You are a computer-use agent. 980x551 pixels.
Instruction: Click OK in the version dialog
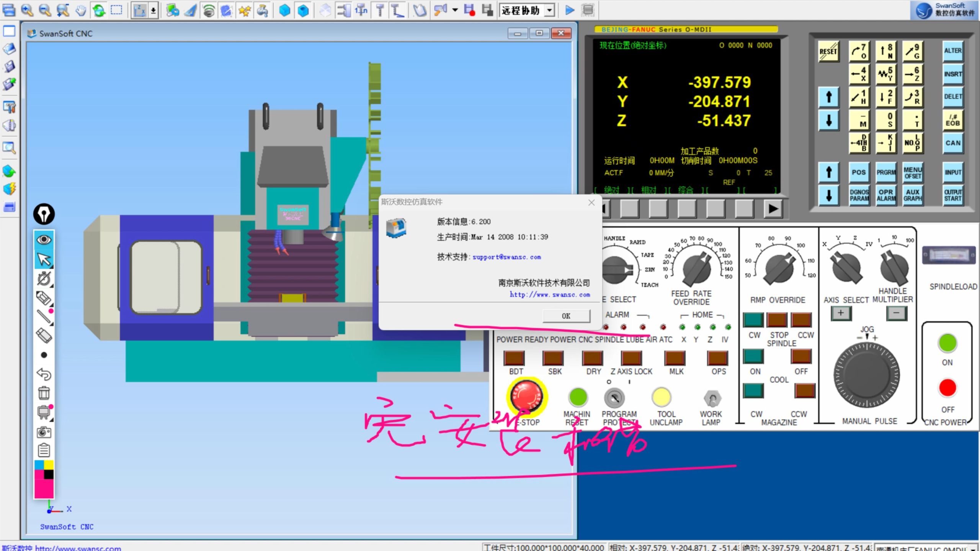[x=566, y=316]
